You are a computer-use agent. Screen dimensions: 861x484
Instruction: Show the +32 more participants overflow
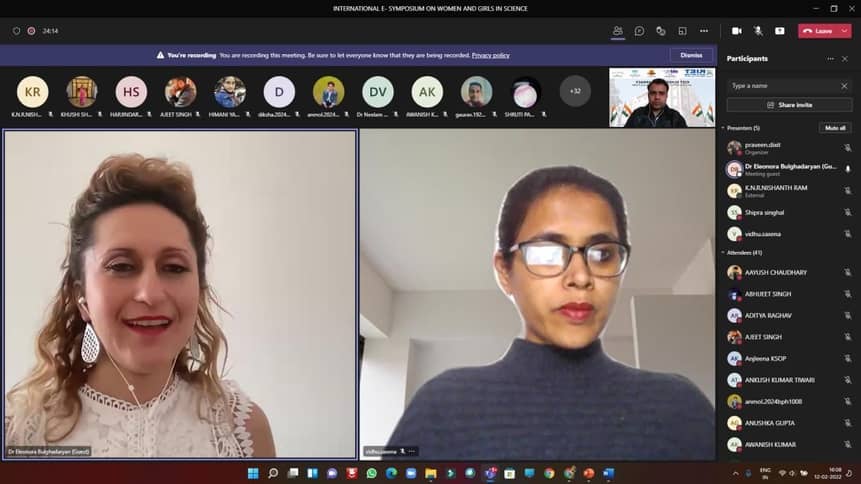[575, 91]
